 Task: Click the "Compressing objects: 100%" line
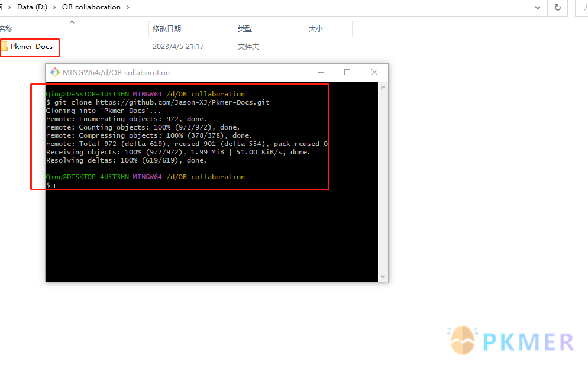tap(149, 135)
